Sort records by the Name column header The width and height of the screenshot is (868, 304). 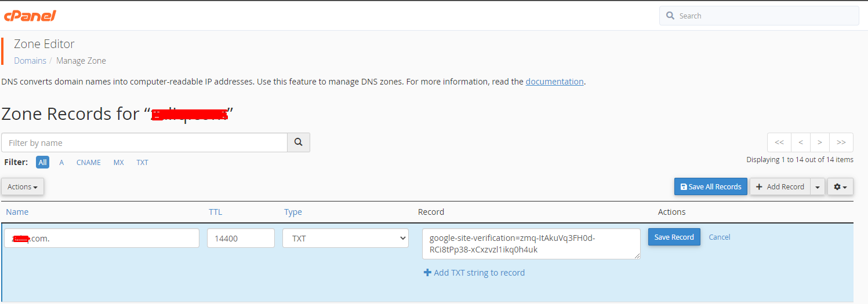(x=17, y=212)
